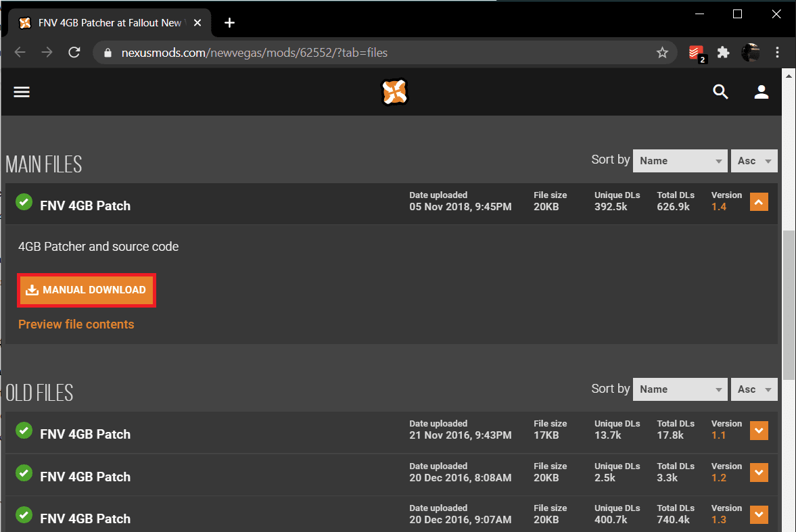Open Old Files Asc order dropdown
The width and height of the screenshot is (796, 532).
tap(753, 389)
